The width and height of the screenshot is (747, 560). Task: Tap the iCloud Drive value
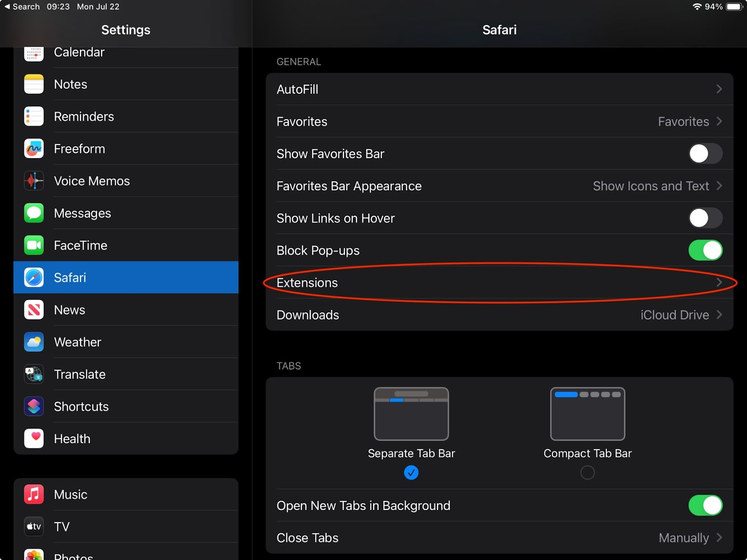[x=674, y=315]
